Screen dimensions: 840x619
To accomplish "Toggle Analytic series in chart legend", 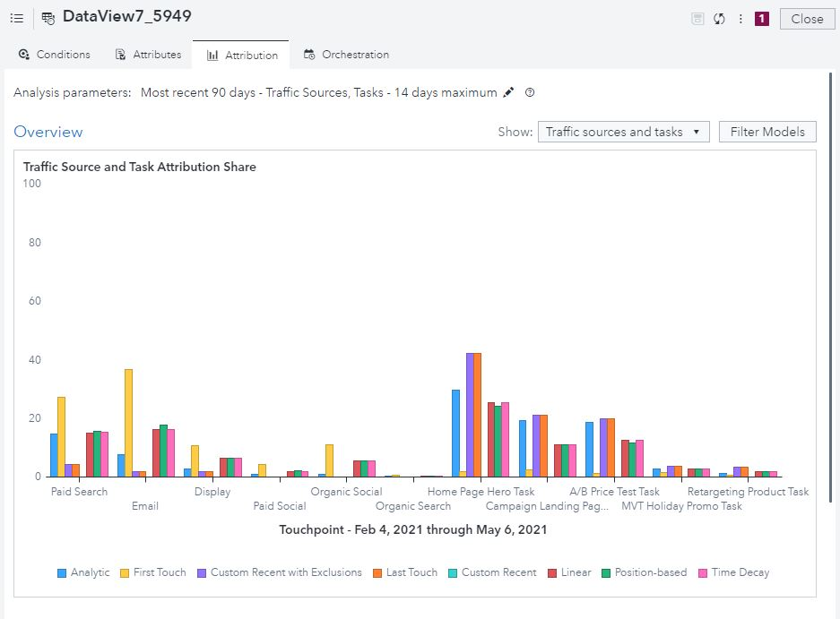I will pos(83,572).
